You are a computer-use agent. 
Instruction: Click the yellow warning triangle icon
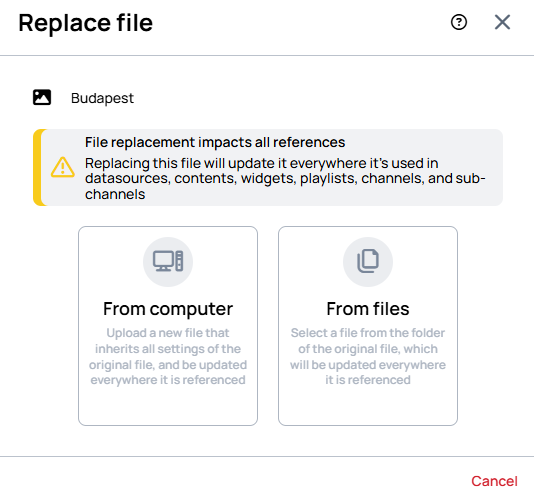pyautogui.click(x=63, y=167)
